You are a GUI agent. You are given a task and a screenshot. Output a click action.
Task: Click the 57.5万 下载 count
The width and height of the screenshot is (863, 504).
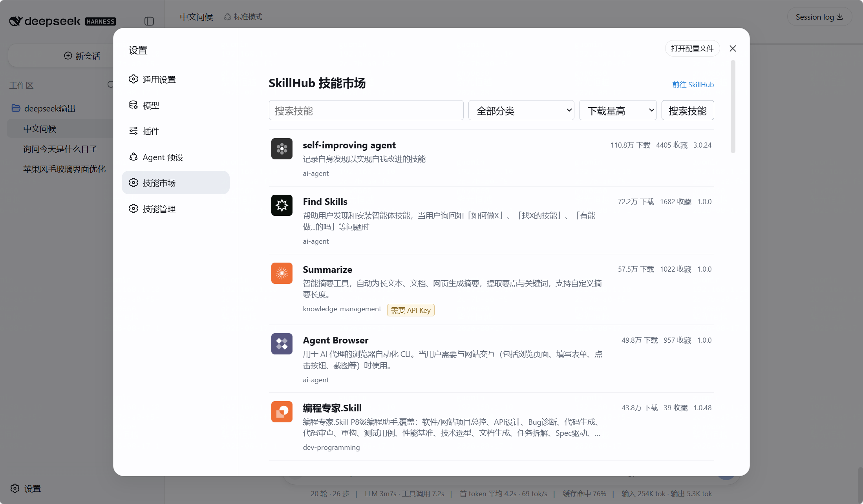click(x=636, y=269)
